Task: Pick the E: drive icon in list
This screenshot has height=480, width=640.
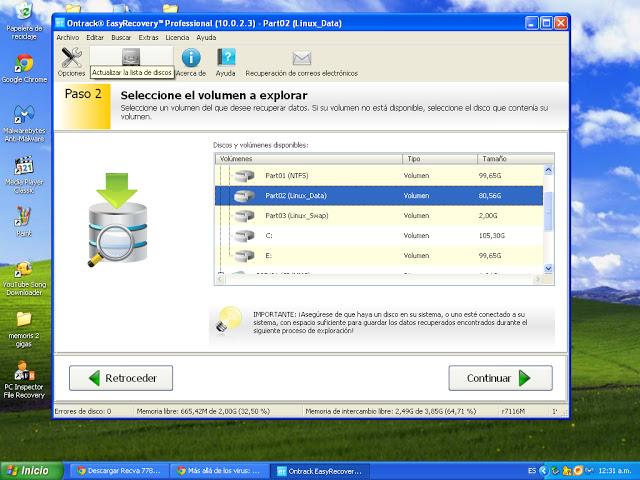Action: tap(244, 256)
